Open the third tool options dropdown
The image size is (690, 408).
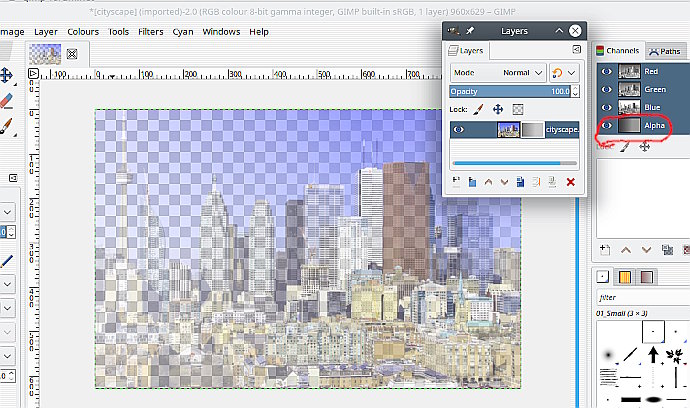7,308
